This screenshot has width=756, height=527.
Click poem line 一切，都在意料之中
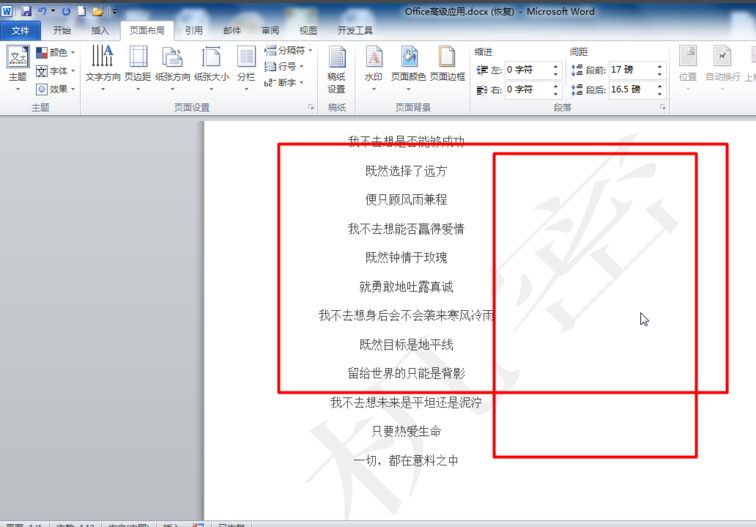click(406, 460)
